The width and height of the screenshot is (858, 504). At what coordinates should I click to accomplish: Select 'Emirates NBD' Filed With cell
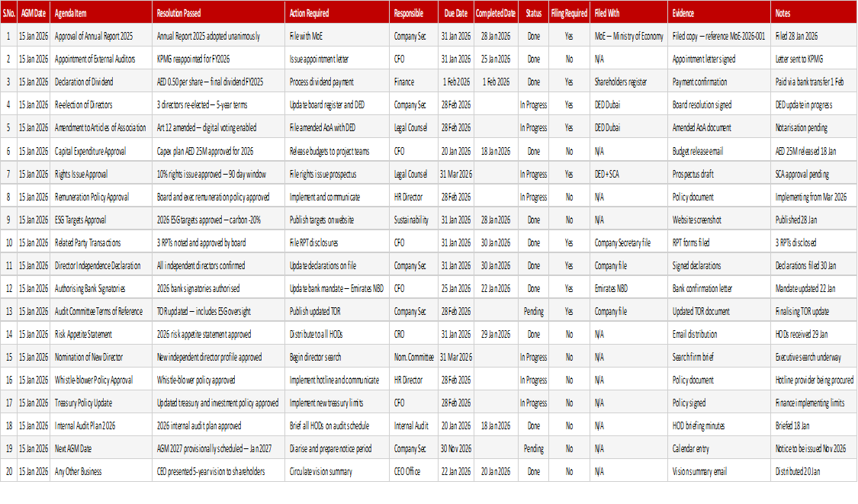tap(628, 288)
